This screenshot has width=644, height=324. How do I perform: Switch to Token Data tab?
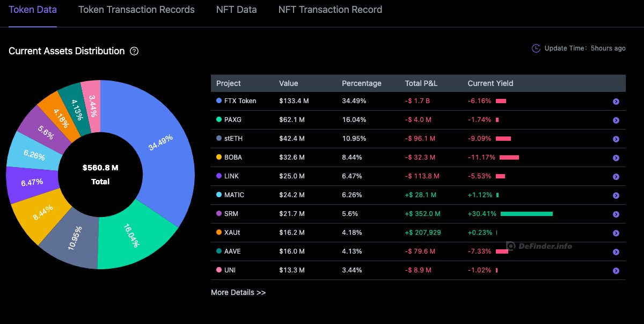tap(33, 10)
